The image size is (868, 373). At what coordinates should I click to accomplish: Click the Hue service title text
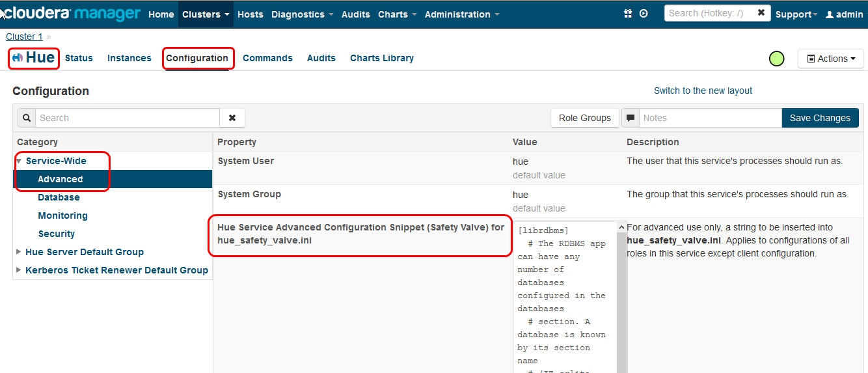pyautogui.click(x=40, y=57)
